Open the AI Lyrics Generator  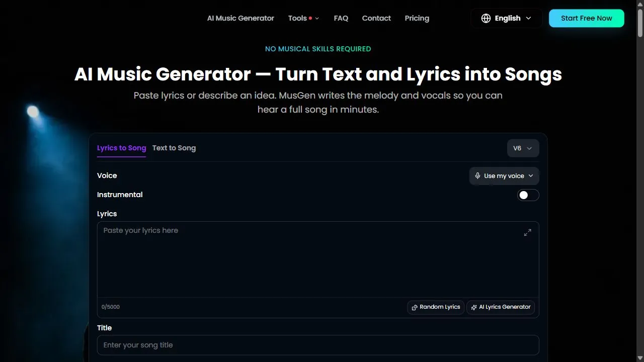click(501, 307)
